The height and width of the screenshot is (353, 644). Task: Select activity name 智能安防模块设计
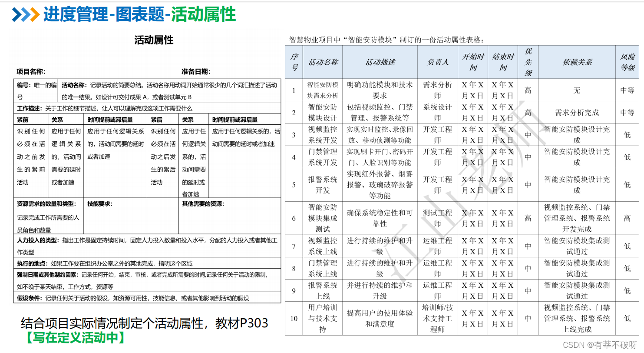pyautogui.click(x=323, y=113)
